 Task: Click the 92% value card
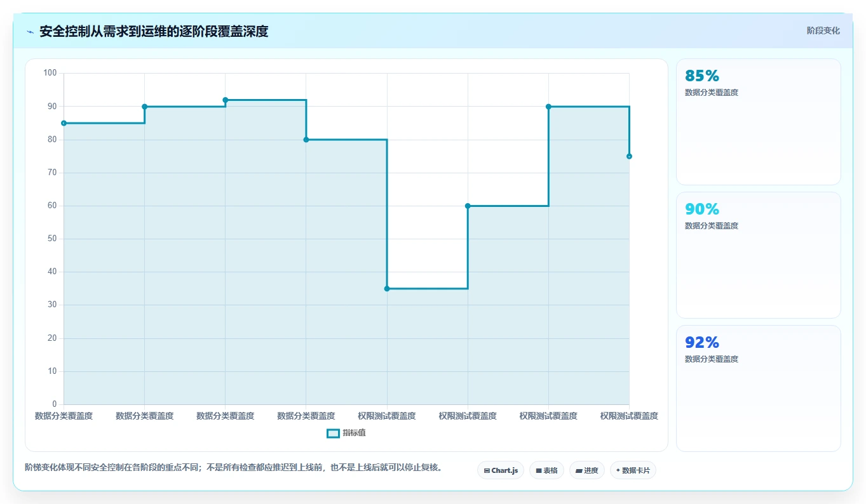tap(759, 388)
